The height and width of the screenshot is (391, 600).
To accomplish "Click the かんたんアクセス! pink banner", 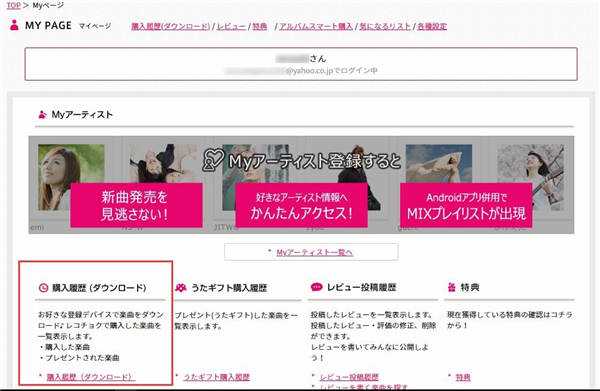I will [301, 205].
